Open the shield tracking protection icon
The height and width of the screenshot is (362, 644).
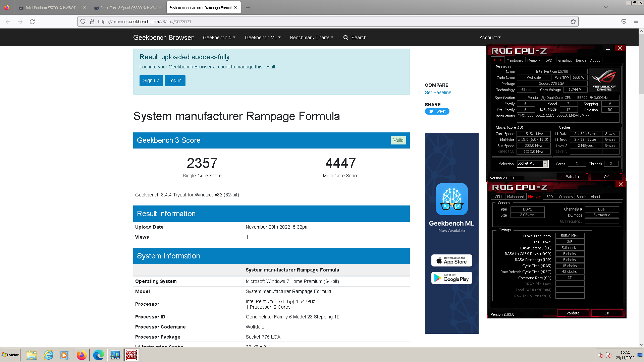[x=83, y=21]
